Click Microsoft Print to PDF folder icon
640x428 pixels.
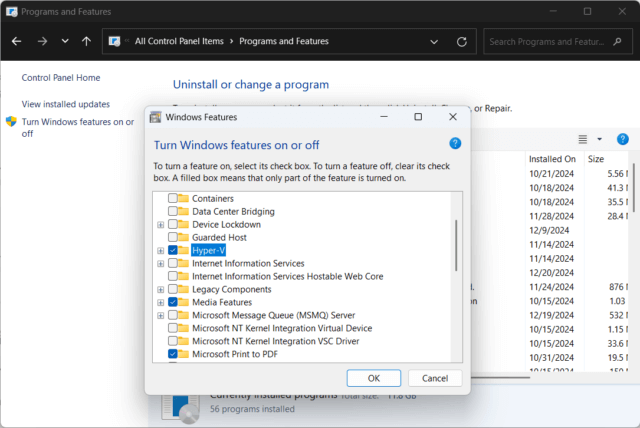click(x=184, y=354)
